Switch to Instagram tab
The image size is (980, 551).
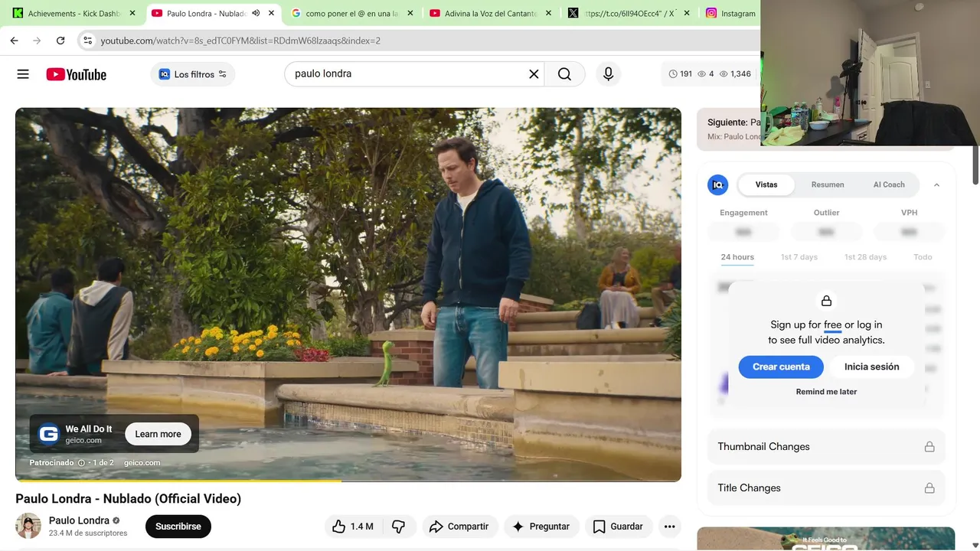730,13
